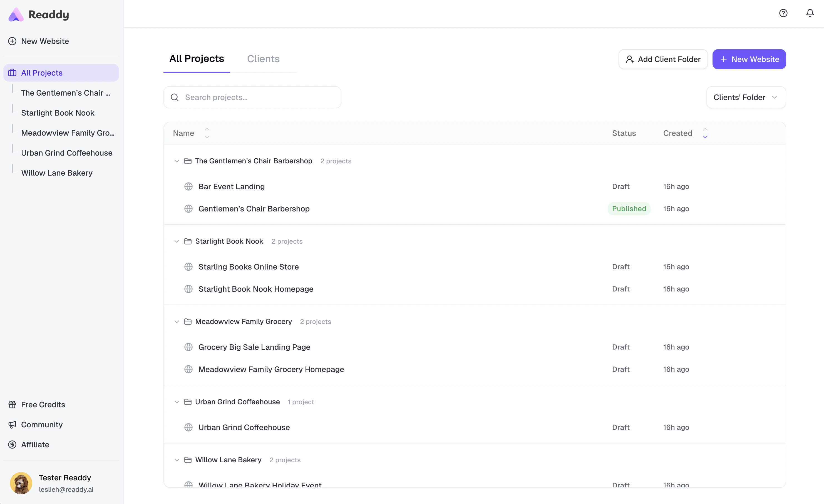Switch to the Clients tab
This screenshot has width=824, height=504.
click(263, 59)
